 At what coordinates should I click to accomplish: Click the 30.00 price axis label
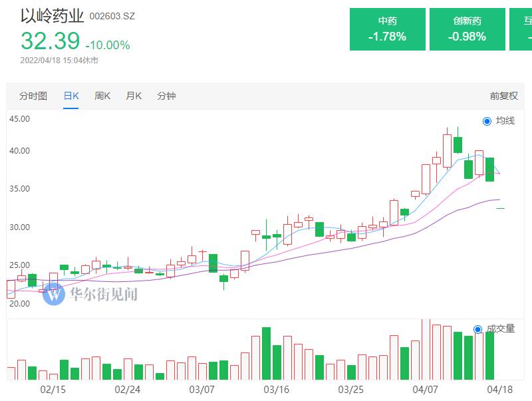point(19,227)
